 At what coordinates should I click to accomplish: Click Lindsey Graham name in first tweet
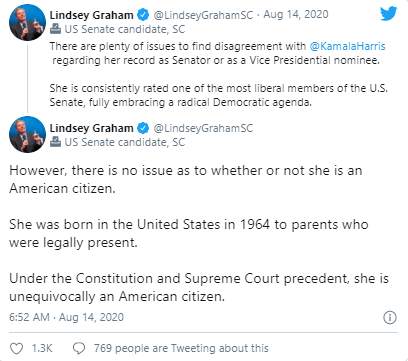point(91,15)
